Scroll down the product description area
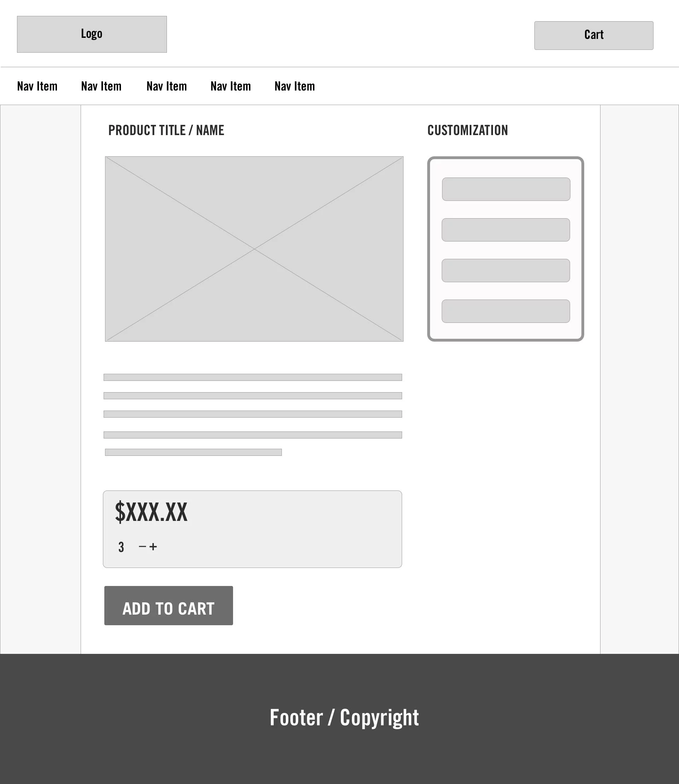Viewport: 679px width, 784px height. pos(254,413)
